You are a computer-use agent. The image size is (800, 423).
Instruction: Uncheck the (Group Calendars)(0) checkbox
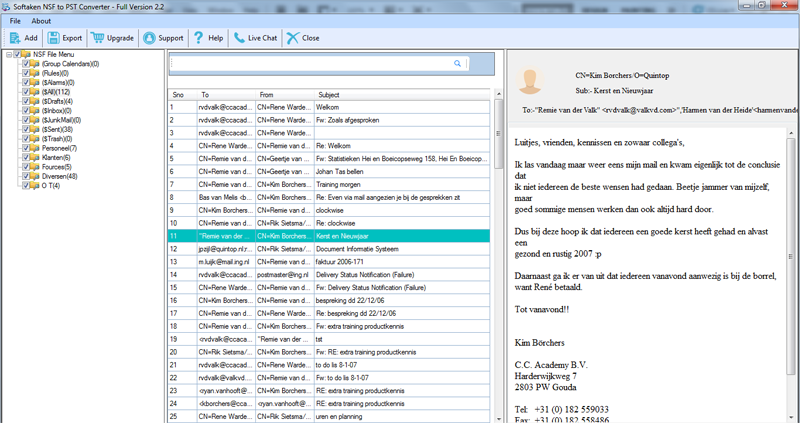pyautogui.click(x=26, y=64)
